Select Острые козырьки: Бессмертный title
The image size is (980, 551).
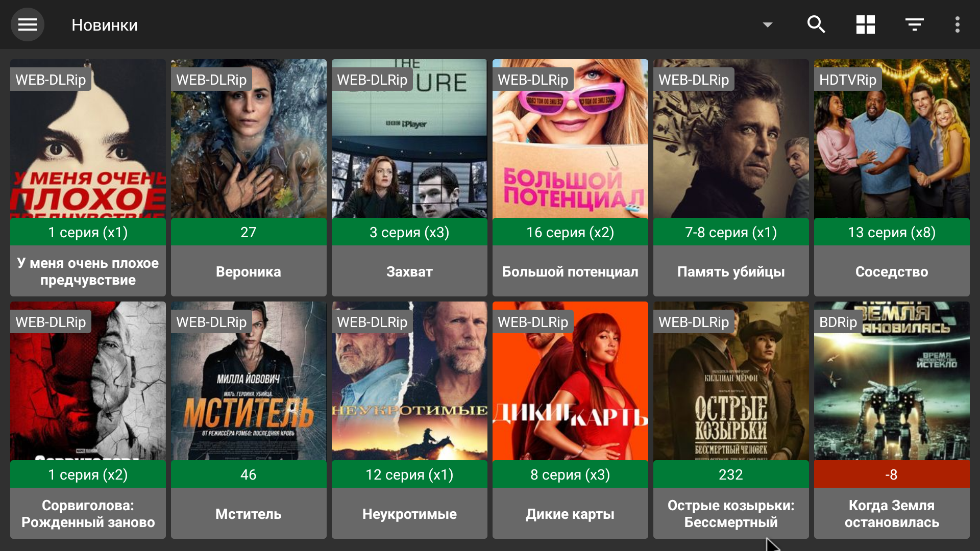pyautogui.click(x=731, y=513)
